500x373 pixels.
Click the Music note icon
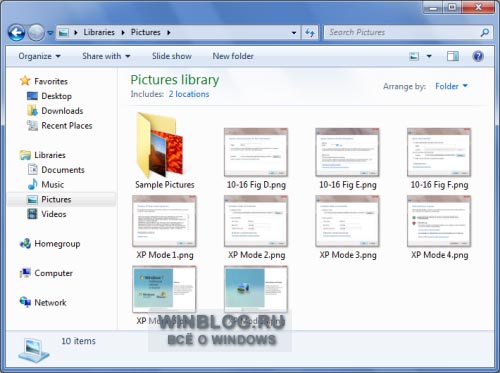coord(32,184)
